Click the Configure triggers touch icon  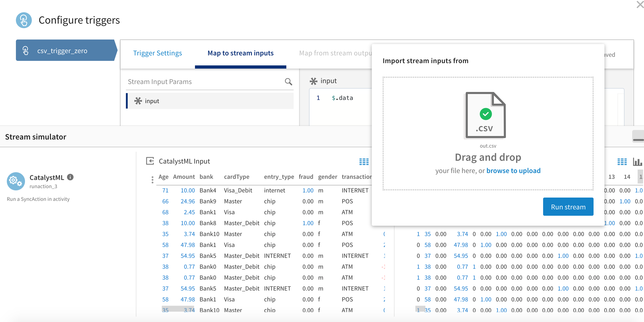[24, 20]
